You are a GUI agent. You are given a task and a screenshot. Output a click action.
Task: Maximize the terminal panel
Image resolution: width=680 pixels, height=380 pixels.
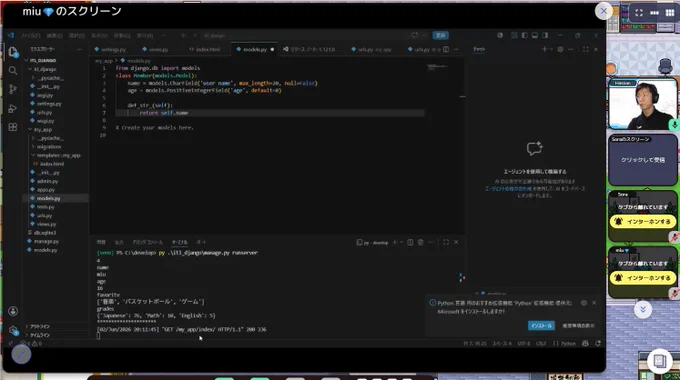point(446,242)
